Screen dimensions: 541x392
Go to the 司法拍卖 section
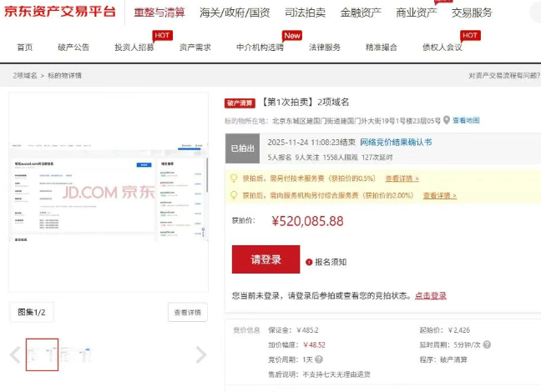(305, 13)
